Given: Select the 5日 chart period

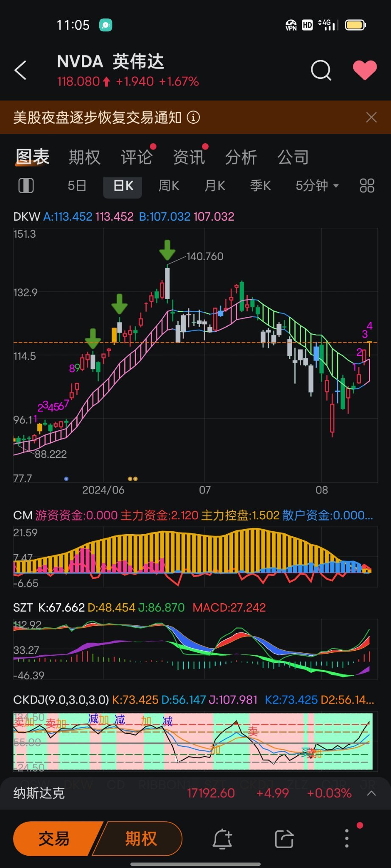Looking at the screenshot, I should (x=77, y=186).
